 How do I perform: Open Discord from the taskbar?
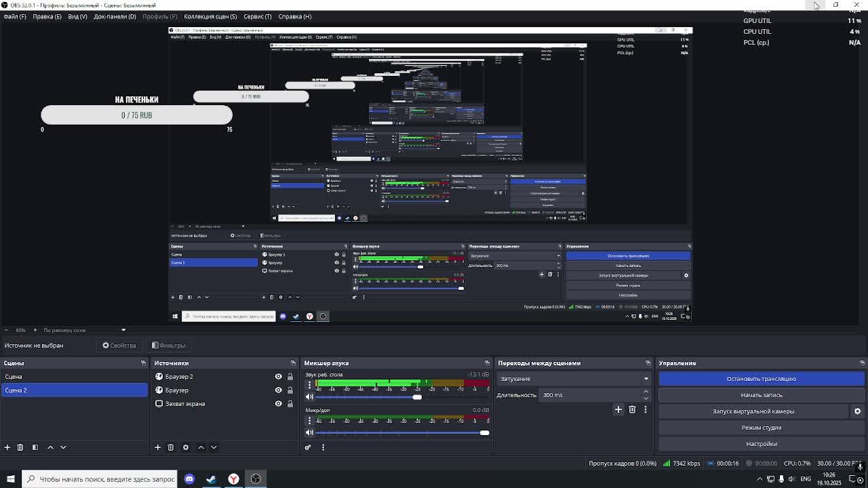point(189,479)
